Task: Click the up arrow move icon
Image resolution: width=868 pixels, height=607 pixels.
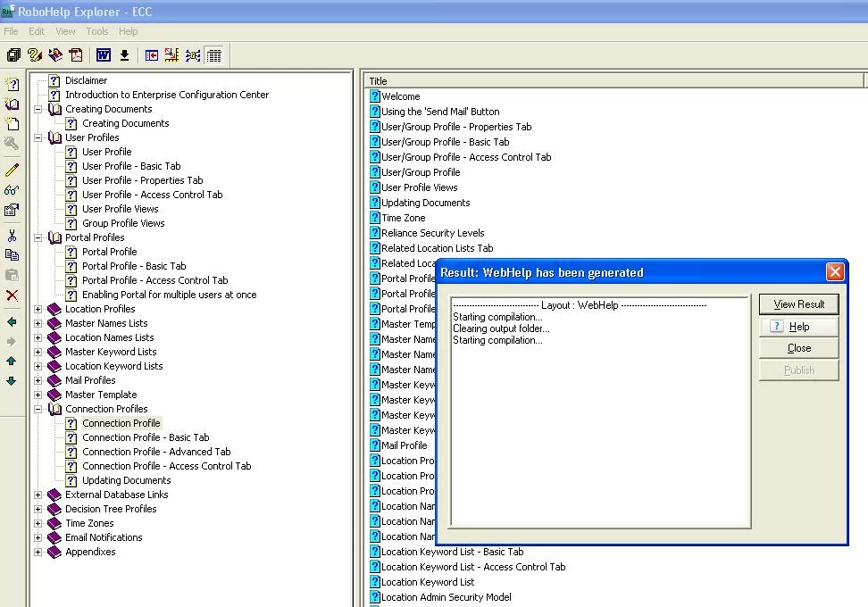Action: tap(12, 361)
